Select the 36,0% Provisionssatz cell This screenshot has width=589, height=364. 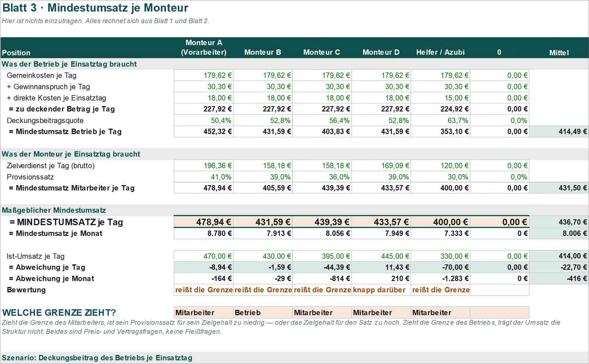[322, 177]
